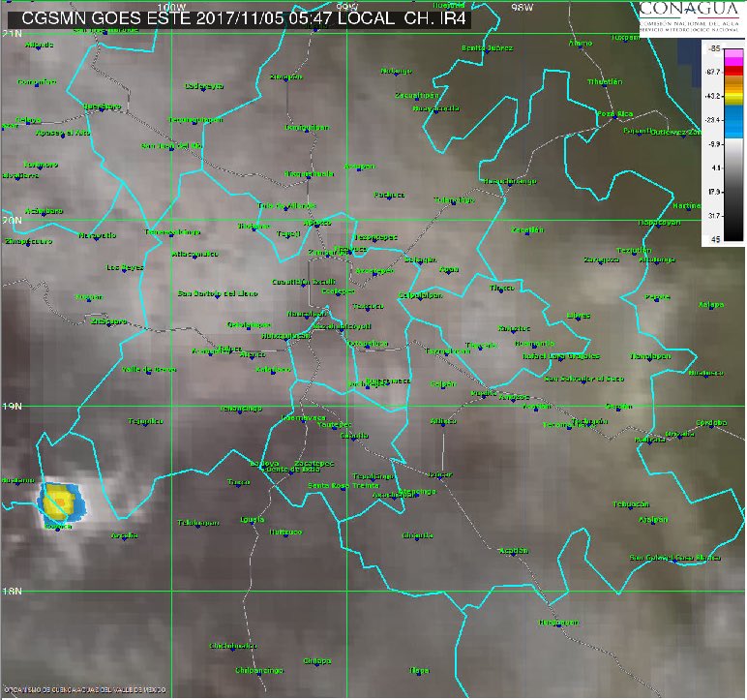Image resolution: width=747 pixels, height=700 pixels.
Task: Click the 'Cuautla' city label
Action: click(x=354, y=436)
